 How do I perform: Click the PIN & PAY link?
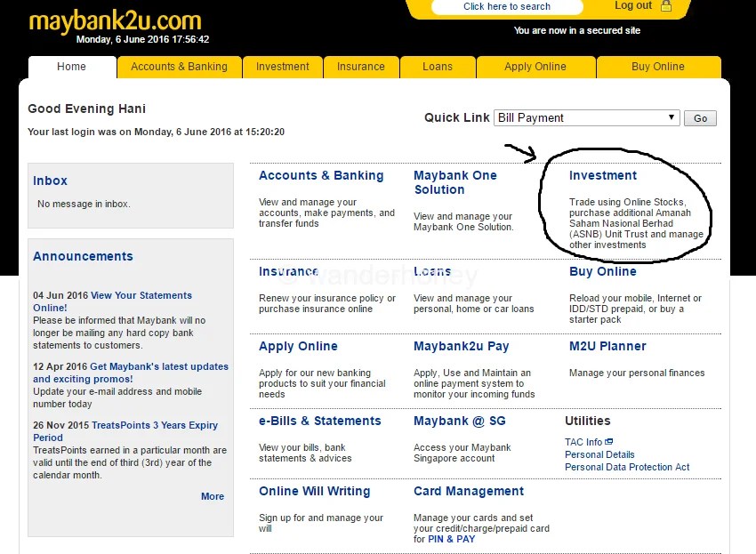click(x=451, y=539)
